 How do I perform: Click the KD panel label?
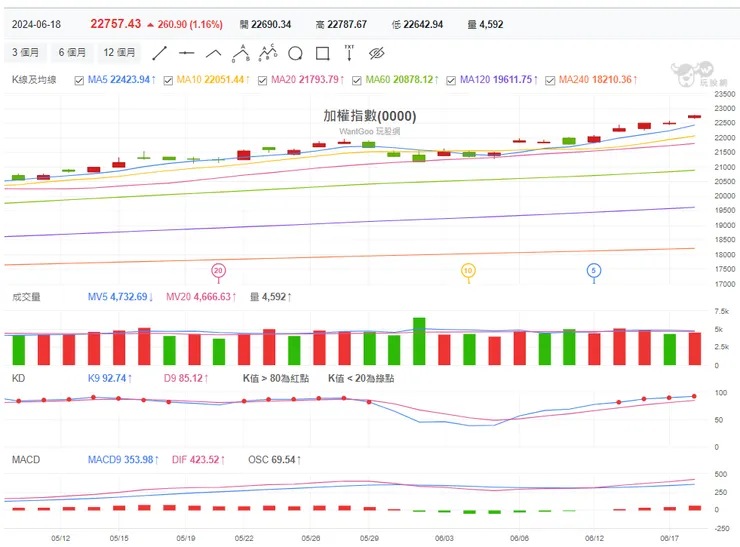click(18, 379)
